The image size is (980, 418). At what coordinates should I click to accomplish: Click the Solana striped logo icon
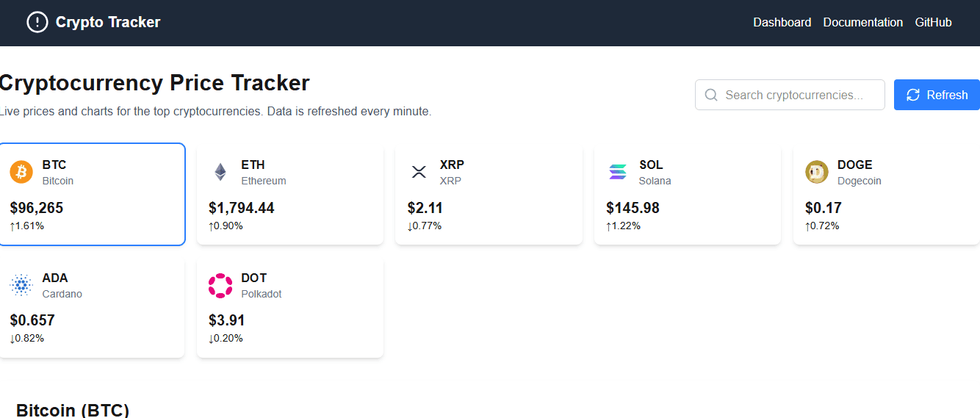pos(618,172)
